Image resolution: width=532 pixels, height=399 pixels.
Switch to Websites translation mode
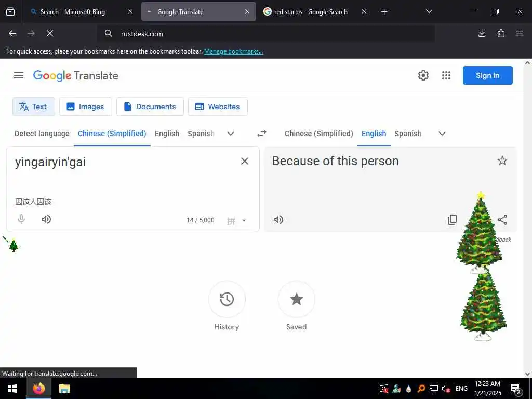point(218,107)
